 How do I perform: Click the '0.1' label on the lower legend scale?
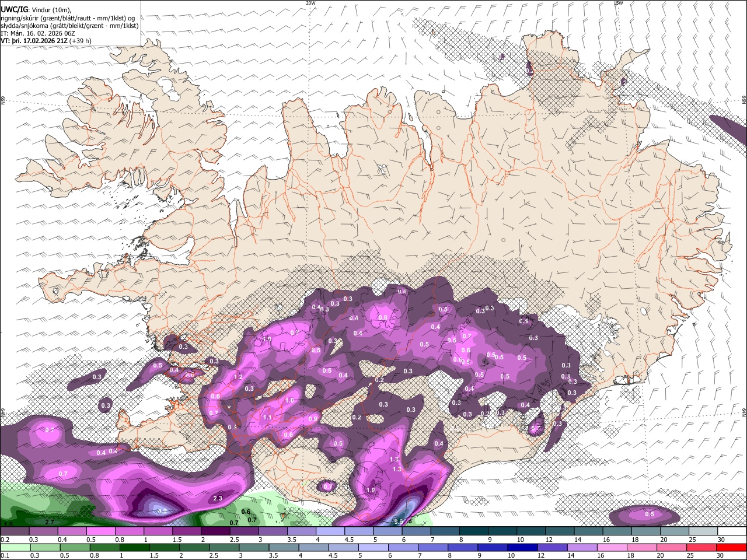pyautogui.click(x=5, y=555)
